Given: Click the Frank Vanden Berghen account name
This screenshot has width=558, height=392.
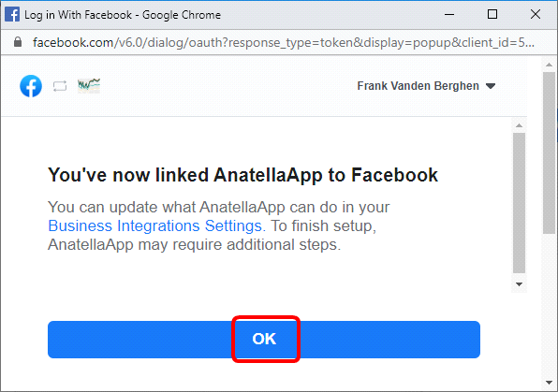Looking at the screenshot, I should coord(418,86).
